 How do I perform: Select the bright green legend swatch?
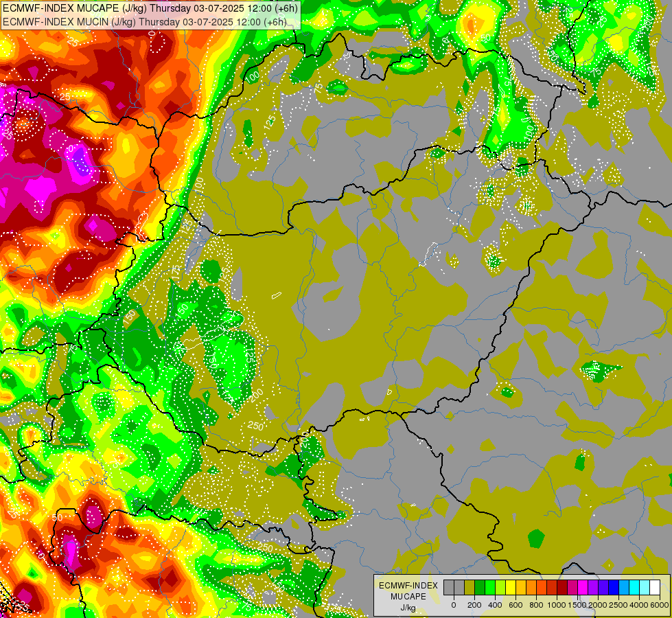coord(490,588)
